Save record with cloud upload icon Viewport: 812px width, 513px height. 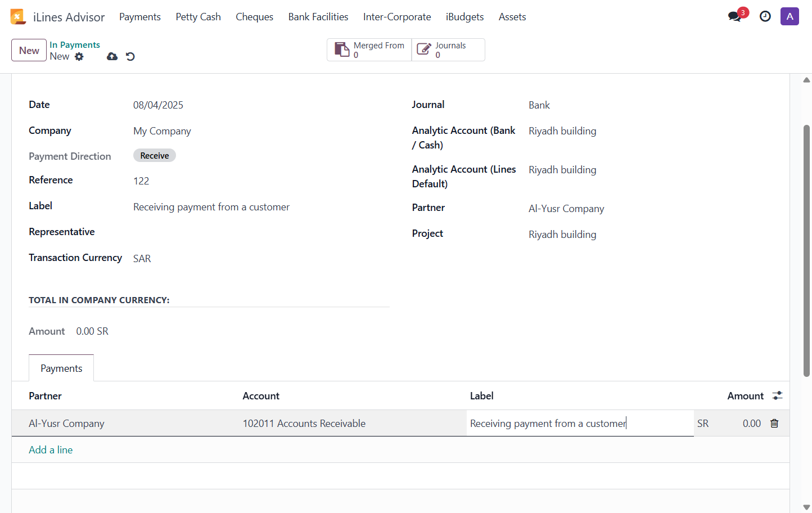112,56
